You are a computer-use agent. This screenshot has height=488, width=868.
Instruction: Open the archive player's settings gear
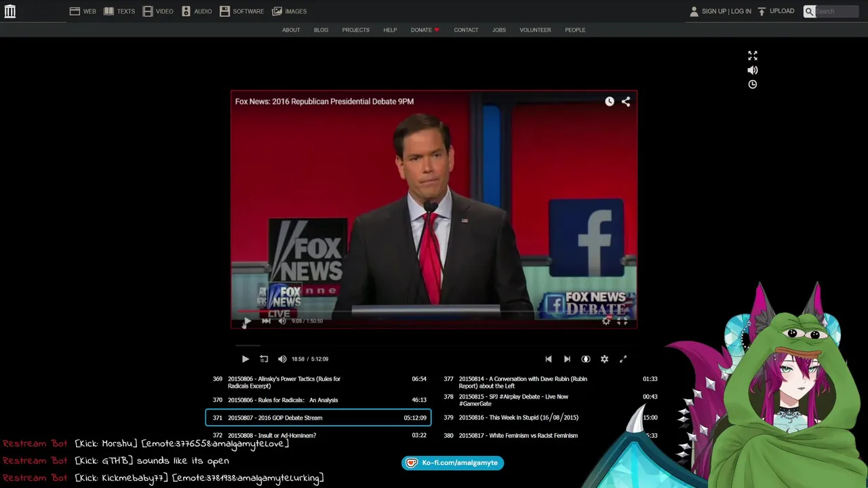(x=604, y=359)
